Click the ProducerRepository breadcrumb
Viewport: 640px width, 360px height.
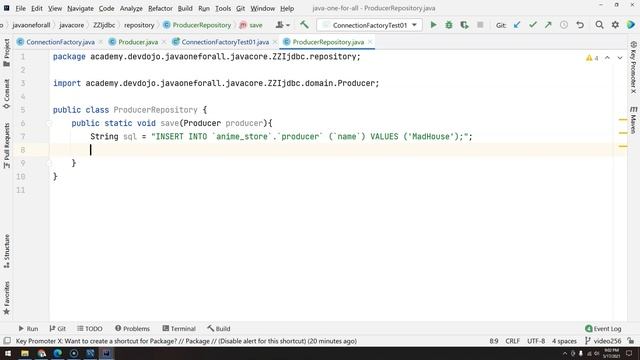(x=197, y=25)
